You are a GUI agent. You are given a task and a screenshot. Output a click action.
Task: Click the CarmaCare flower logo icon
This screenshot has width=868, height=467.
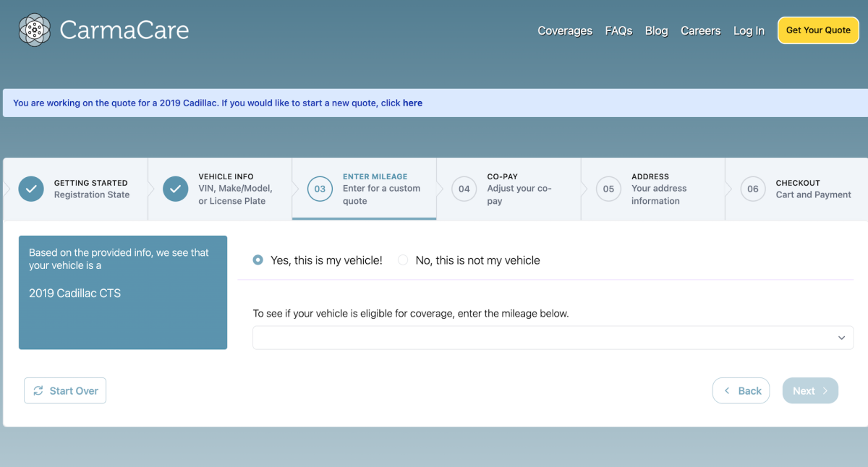[x=33, y=30]
